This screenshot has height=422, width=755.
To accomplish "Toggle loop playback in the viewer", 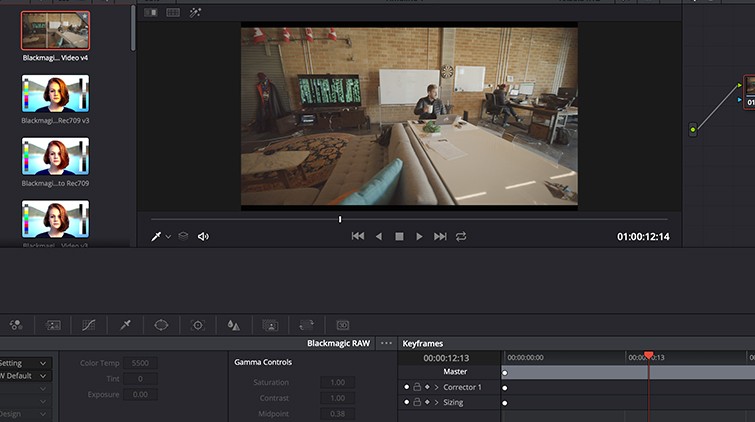I will [x=461, y=237].
